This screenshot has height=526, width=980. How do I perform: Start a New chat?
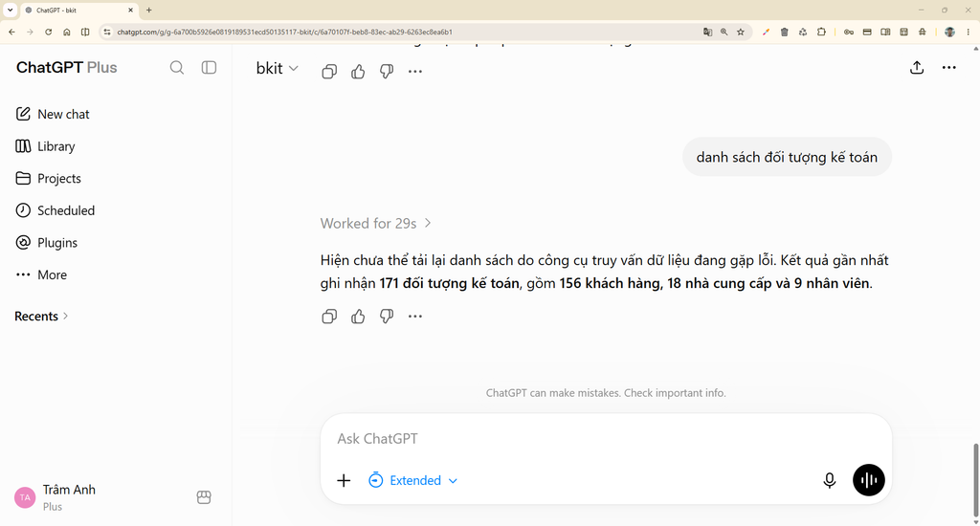pos(53,114)
